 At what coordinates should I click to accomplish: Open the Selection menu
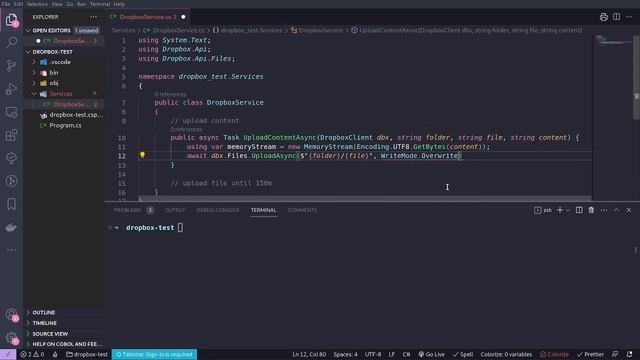[x=37, y=4]
